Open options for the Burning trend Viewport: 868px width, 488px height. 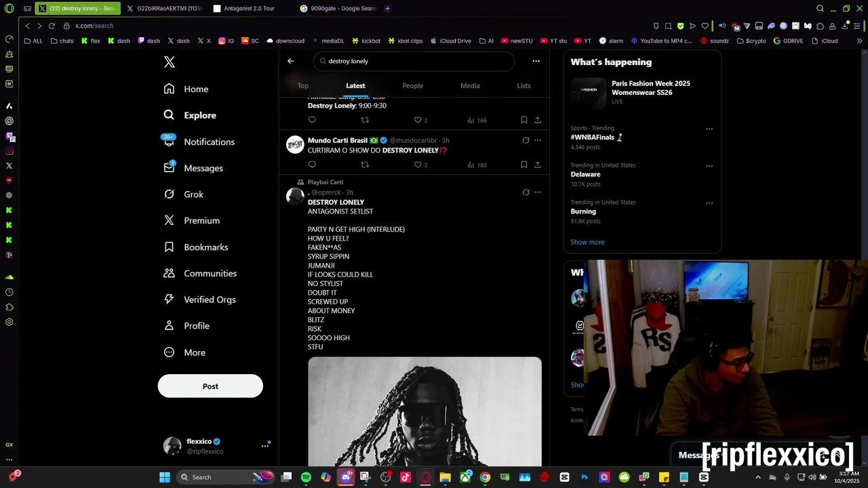709,203
